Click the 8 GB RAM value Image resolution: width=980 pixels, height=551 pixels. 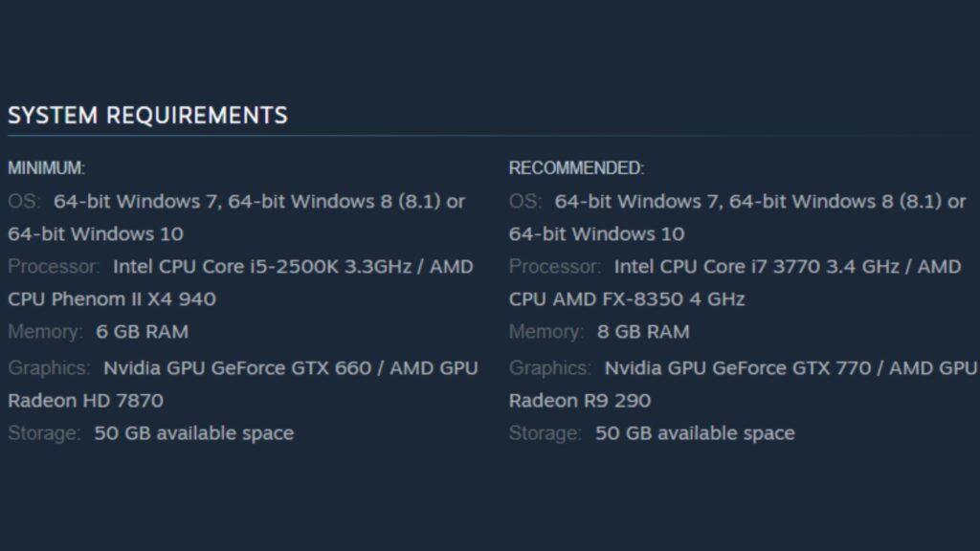point(643,332)
